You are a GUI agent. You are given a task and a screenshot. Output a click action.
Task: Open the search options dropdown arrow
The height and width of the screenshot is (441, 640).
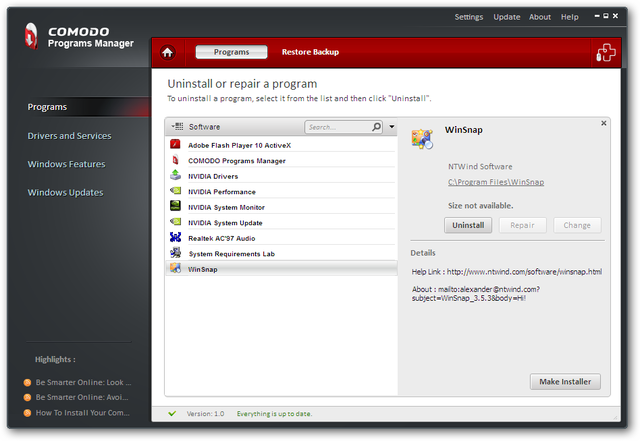tap(392, 127)
